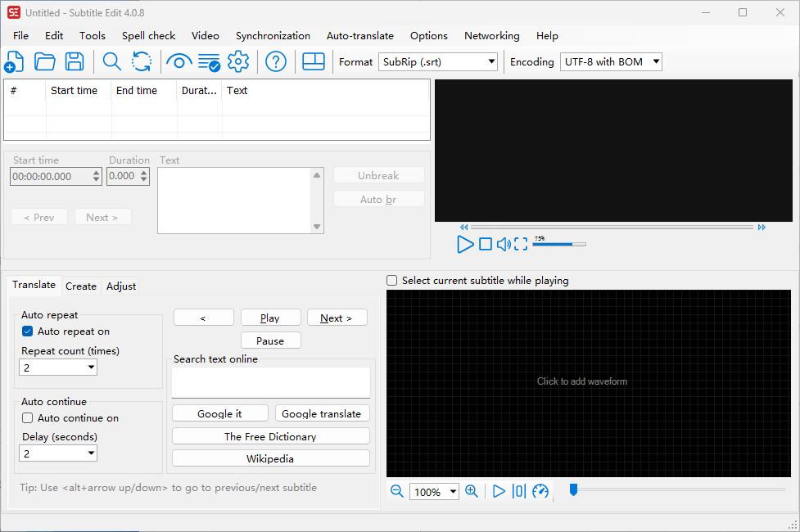Expand the Repeat count dropdown
The width and height of the screenshot is (800, 532).
pos(90,368)
